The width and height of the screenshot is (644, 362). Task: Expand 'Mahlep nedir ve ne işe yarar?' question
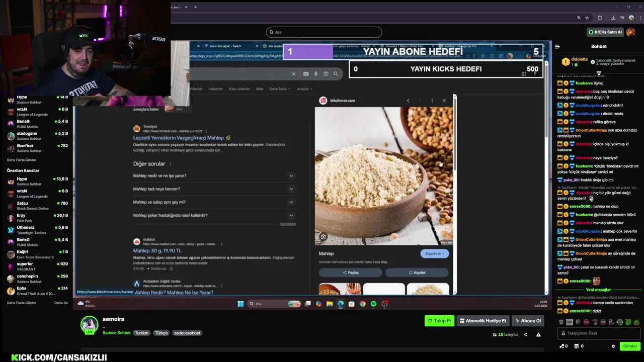click(214, 176)
